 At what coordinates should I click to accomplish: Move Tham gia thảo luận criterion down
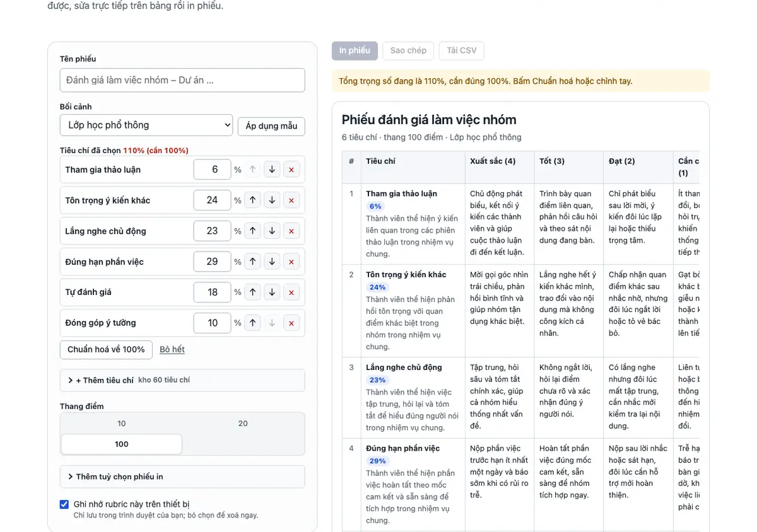(x=272, y=170)
